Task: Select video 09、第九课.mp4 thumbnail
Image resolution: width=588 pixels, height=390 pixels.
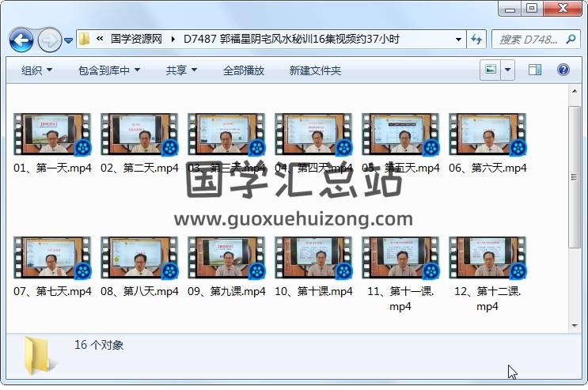Action: (x=226, y=258)
